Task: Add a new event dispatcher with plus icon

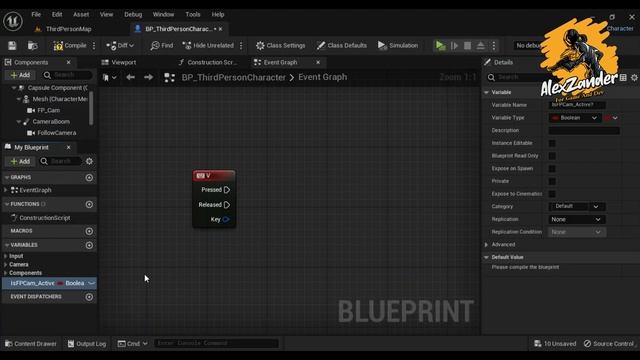Action: tap(89, 297)
